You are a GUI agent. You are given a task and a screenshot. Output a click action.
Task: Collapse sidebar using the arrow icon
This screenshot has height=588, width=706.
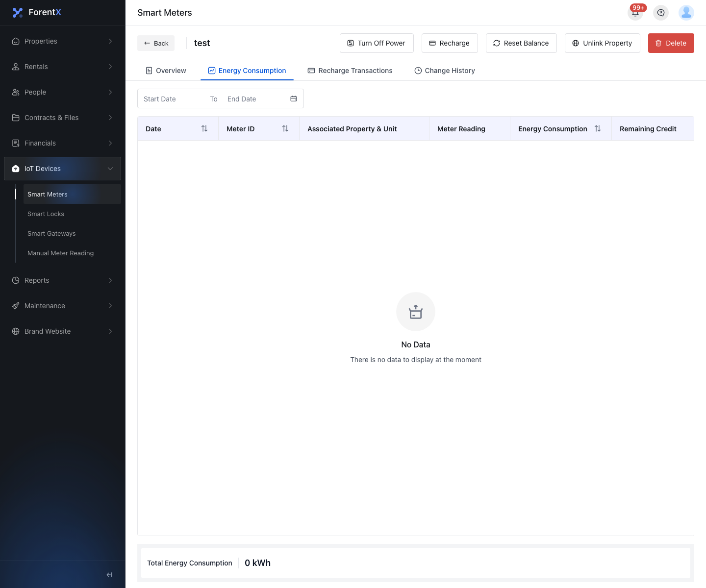109,575
